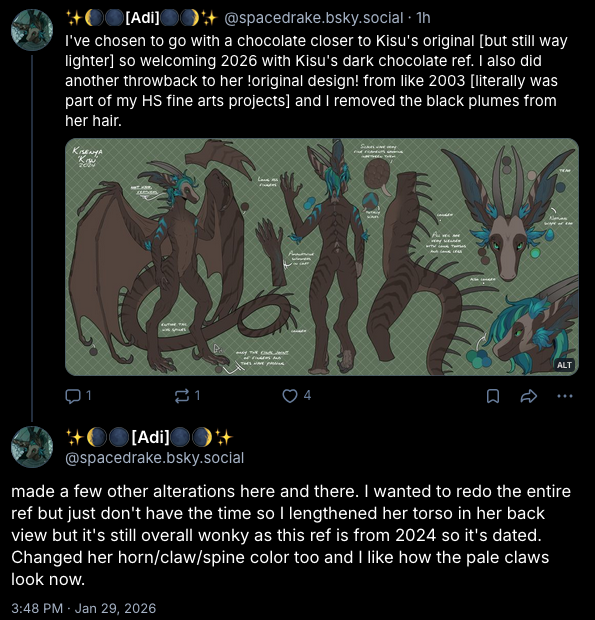Click the 3:48 PM Jan 29, 2026 timestamp
This screenshot has height=620, width=595.
[84, 608]
